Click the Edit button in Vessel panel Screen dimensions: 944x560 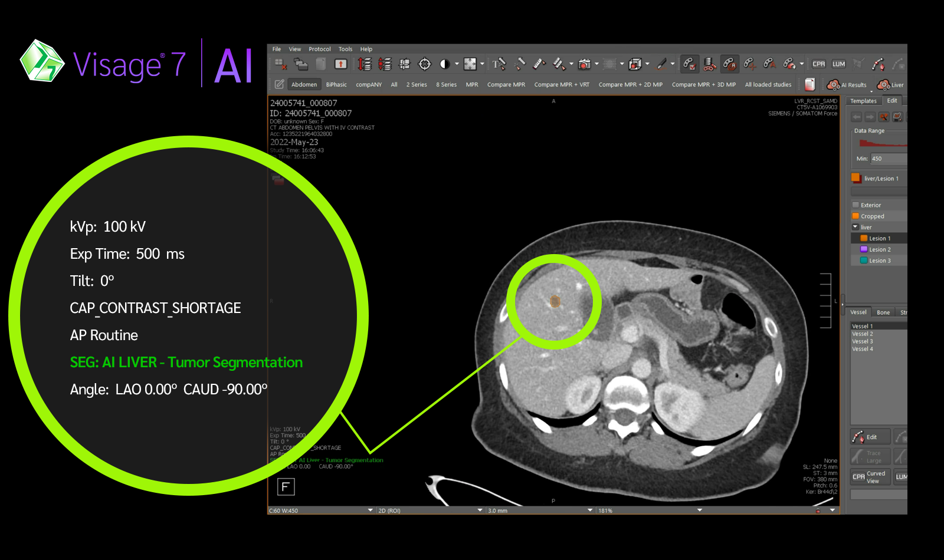pos(871,436)
